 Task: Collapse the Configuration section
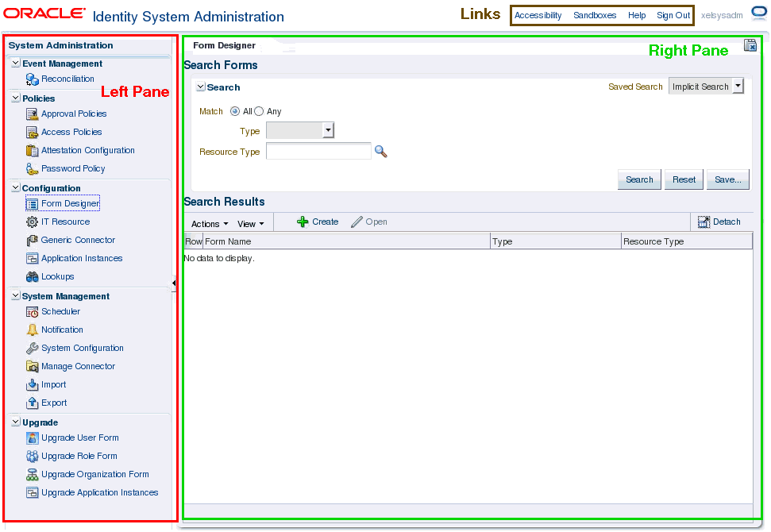[x=16, y=188]
